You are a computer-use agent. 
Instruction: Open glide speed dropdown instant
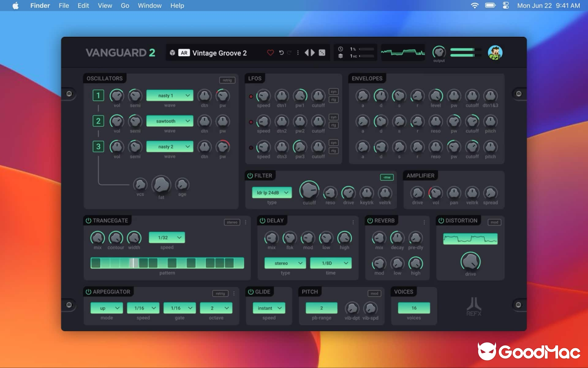coord(269,308)
